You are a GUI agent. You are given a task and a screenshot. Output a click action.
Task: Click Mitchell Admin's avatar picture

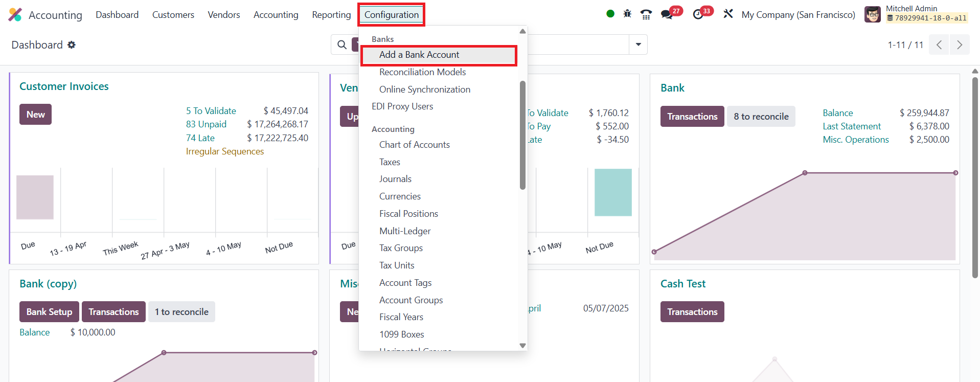(872, 14)
